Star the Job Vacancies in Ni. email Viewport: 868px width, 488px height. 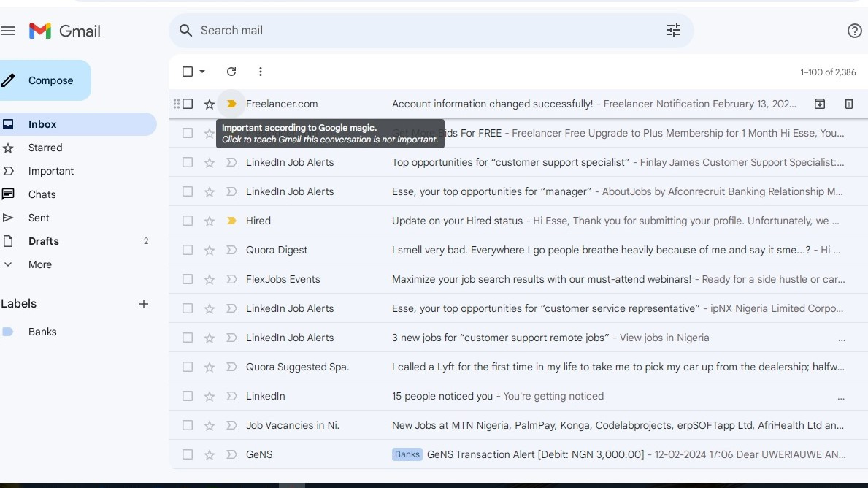pyautogui.click(x=210, y=425)
